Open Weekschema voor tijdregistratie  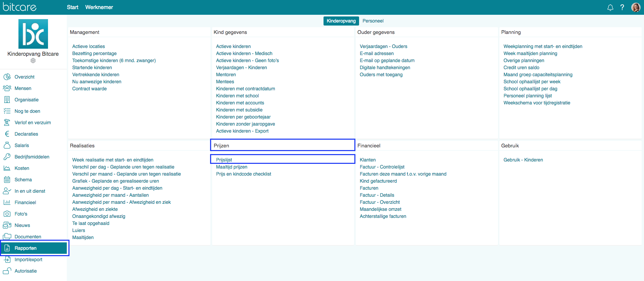click(537, 103)
